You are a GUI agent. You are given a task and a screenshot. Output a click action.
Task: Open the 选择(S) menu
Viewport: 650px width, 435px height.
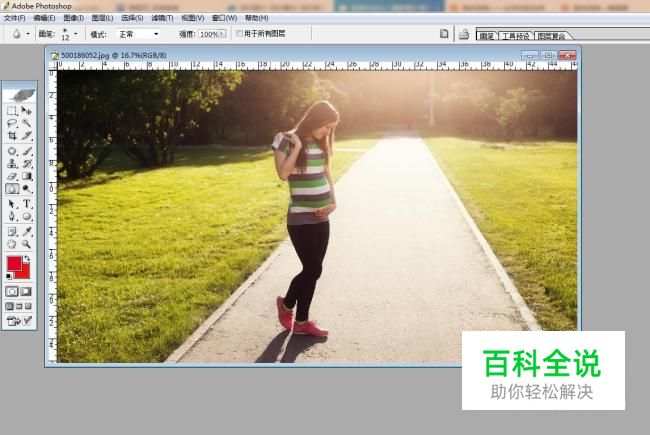pyautogui.click(x=132, y=18)
